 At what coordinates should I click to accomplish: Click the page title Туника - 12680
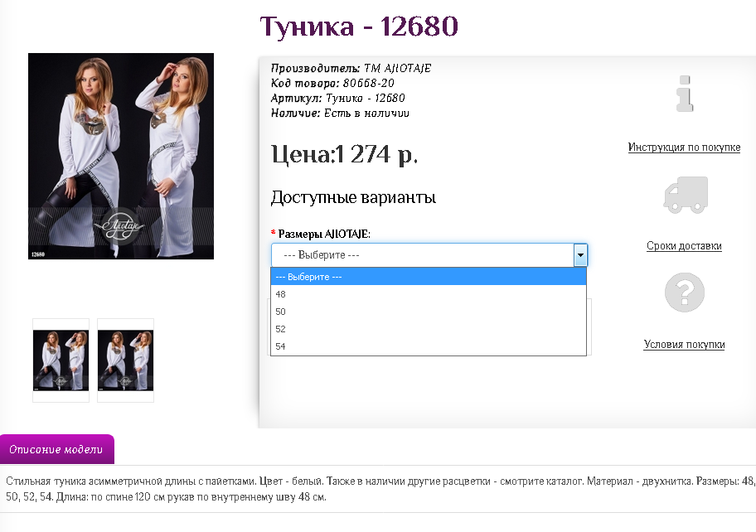359,26
